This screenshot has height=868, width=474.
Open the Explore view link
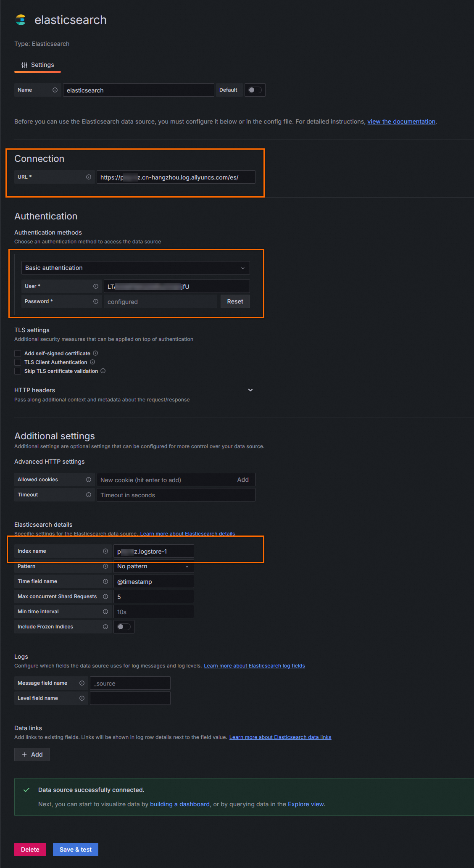(x=306, y=804)
